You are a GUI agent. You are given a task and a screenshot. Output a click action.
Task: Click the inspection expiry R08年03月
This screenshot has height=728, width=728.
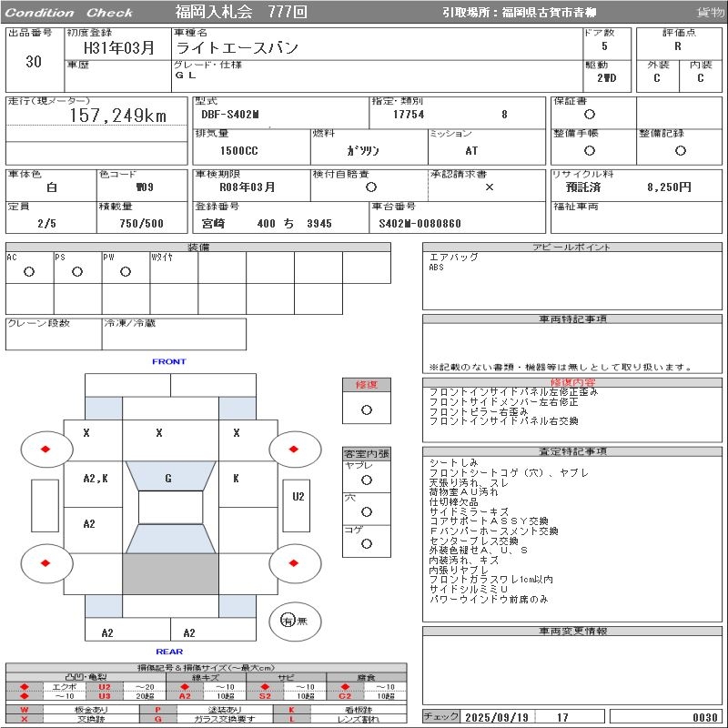[x=247, y=187]
